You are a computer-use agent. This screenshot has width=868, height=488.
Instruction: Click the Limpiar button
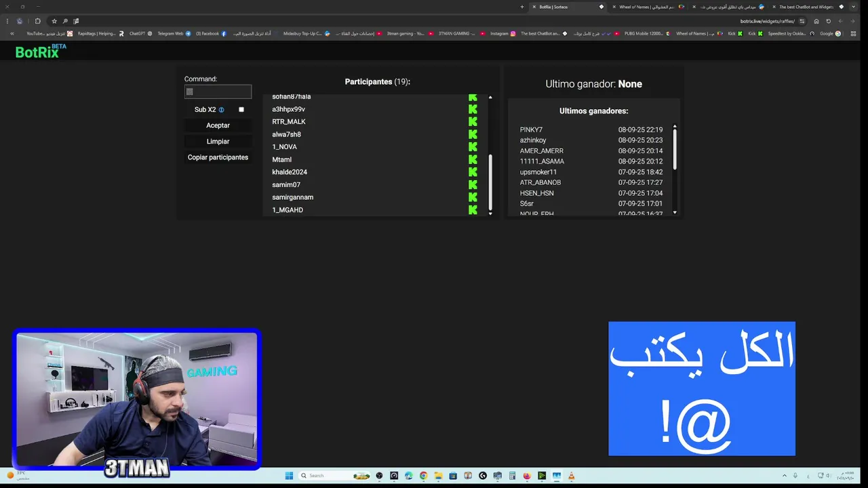tap(218, 142)
